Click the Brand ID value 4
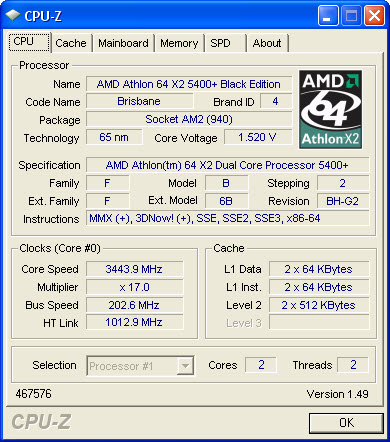The width and height of the screenshot is (390, 442). [276, 101]
